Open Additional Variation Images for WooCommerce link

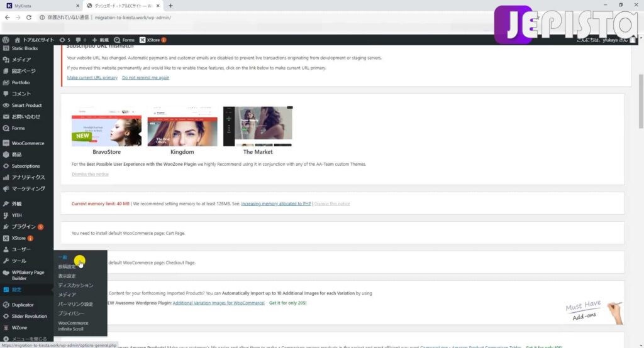click(x=218, y=303)
